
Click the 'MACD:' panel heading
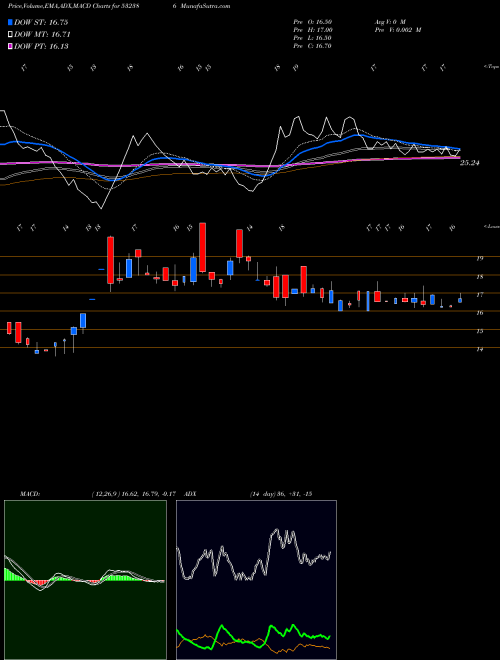point(30,494)
